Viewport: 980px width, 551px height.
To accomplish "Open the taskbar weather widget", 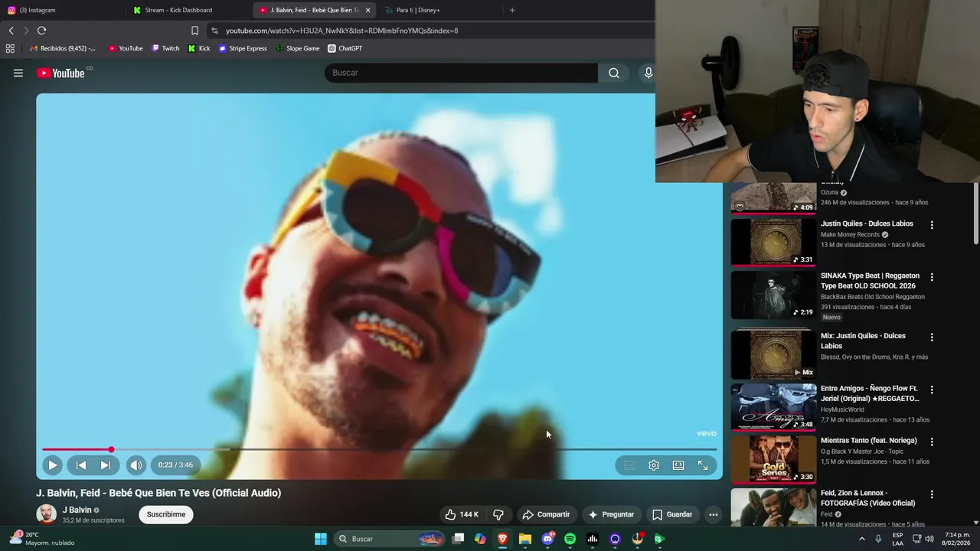I will pos(42,539).
